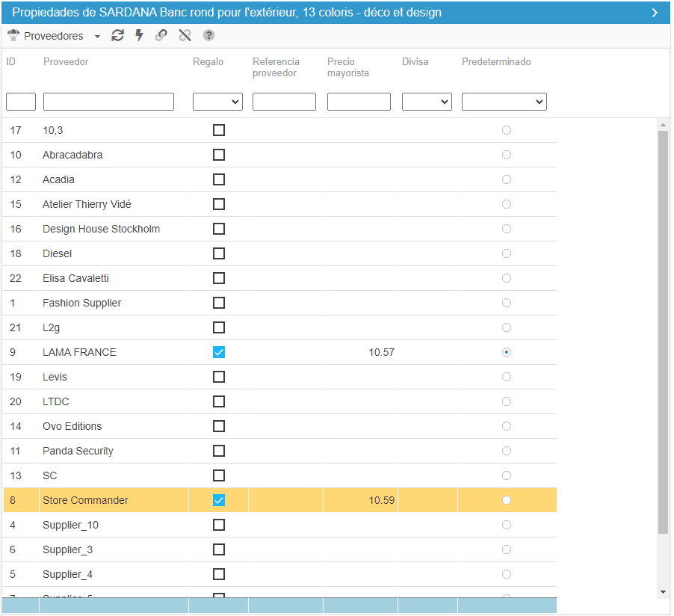The image size is (674, 616).
Task: Sort by the Proveedor column header
Action: click(66, 62)
